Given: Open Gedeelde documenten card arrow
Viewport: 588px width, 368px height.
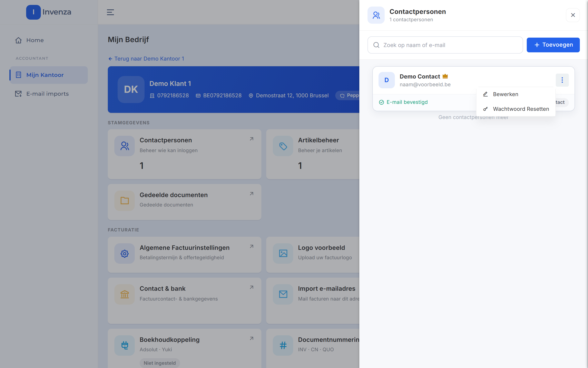Looking at the screenshot, I should [x=252, y=194].
